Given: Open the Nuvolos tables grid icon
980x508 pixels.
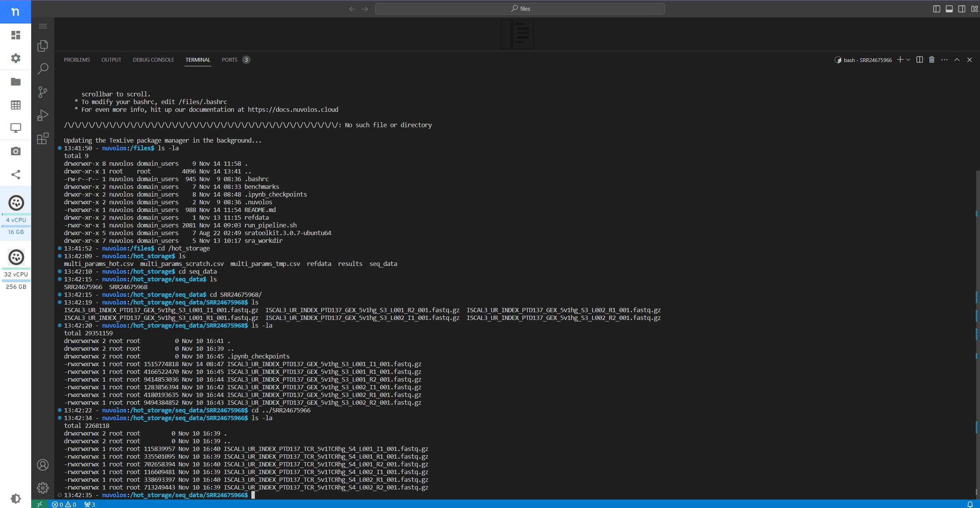Looking at the screenshot, I should pyautogui.click(x=16, y=105).
